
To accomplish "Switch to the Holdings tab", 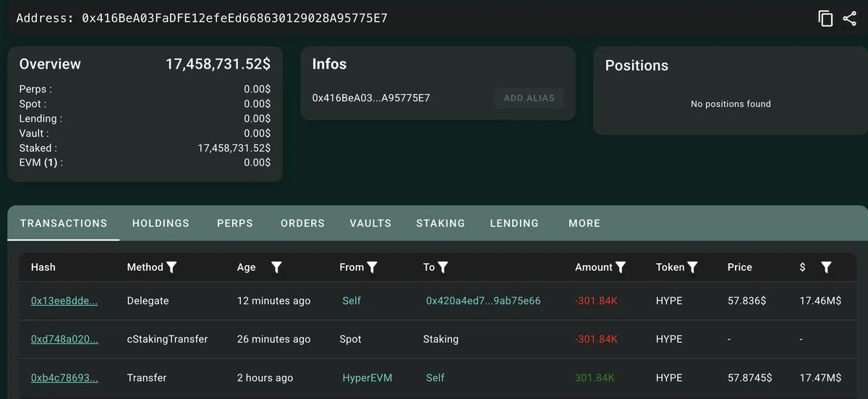I will coord(161,223).
